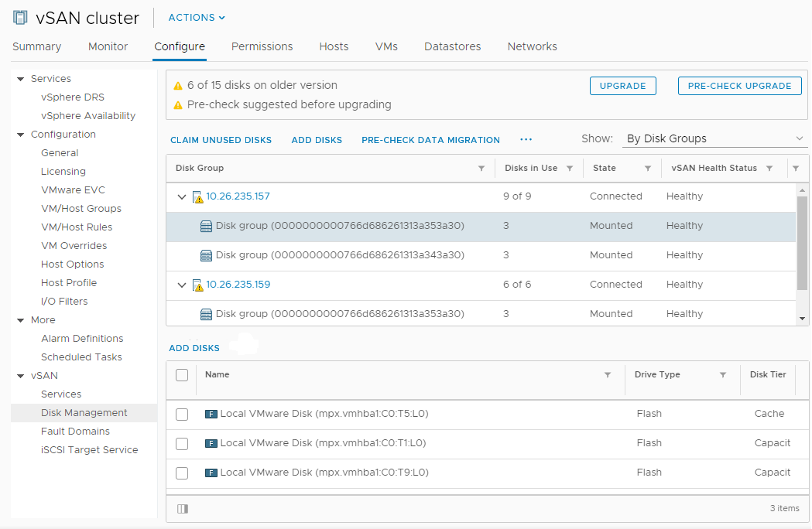Check the disk mpx.vmhba1:C0:T1:L0
This screenshot has height=529, width=812.
[x=182, y=444]
